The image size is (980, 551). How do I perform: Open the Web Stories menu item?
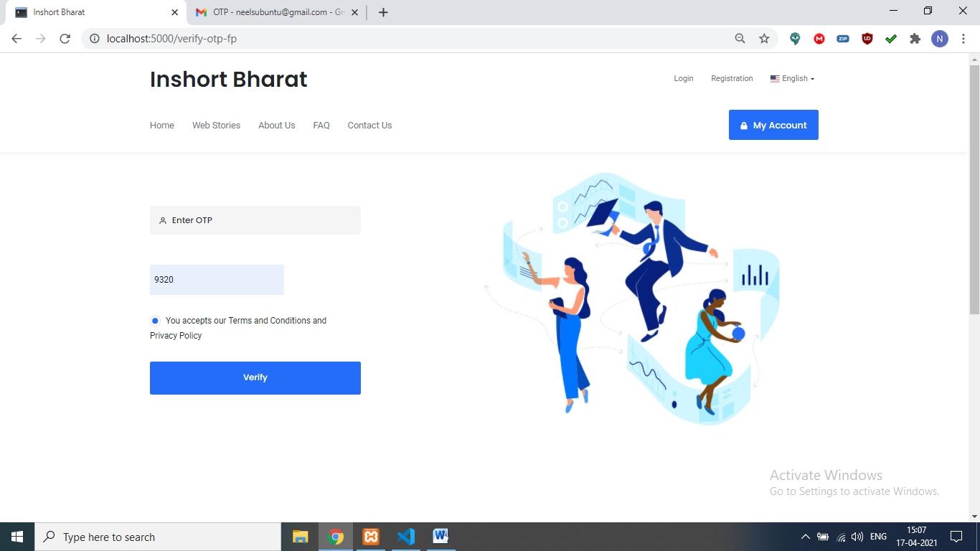click(x=216, y=125)
